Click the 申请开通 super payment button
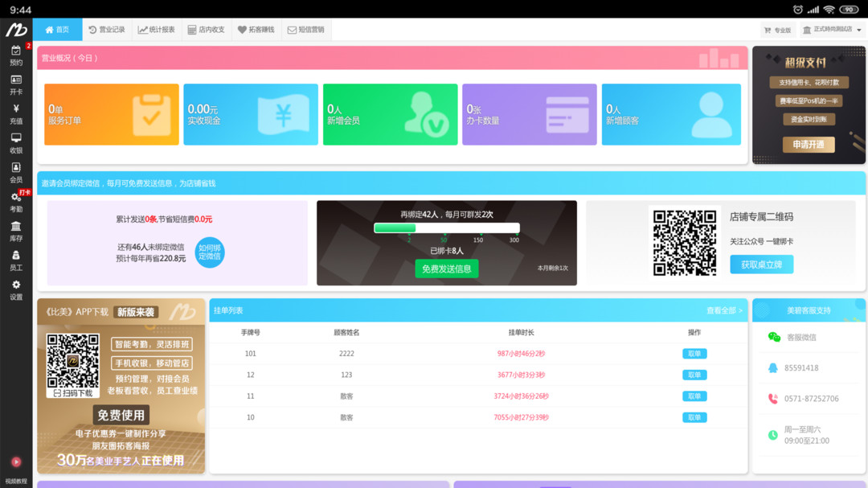Viewport: 868px width, 488px height. [x=809, y=145]
